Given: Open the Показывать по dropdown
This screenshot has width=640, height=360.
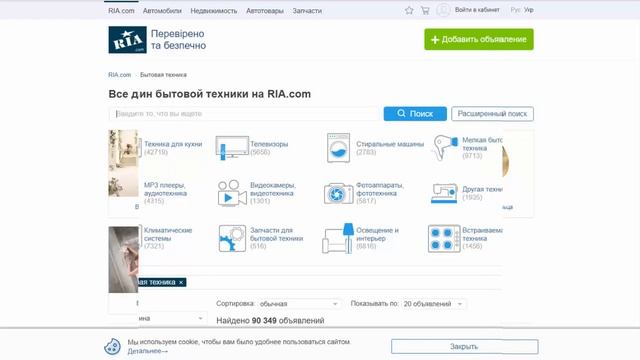Looking at the screenshot, I should click(x=433, y=304).
